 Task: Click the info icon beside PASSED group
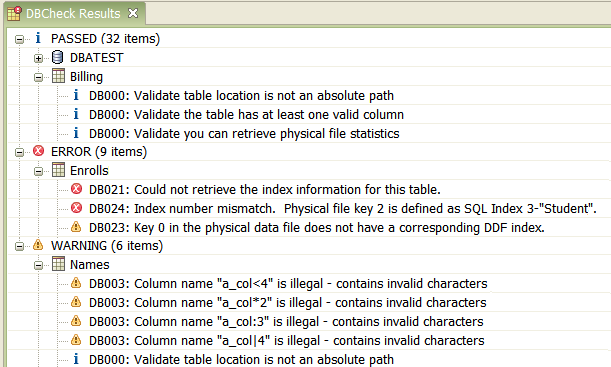(x=38, y=38)
